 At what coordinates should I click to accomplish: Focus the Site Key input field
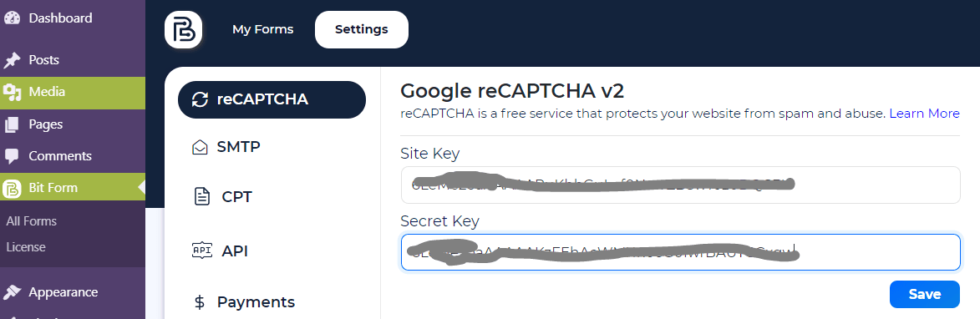[x=680, y=185]
